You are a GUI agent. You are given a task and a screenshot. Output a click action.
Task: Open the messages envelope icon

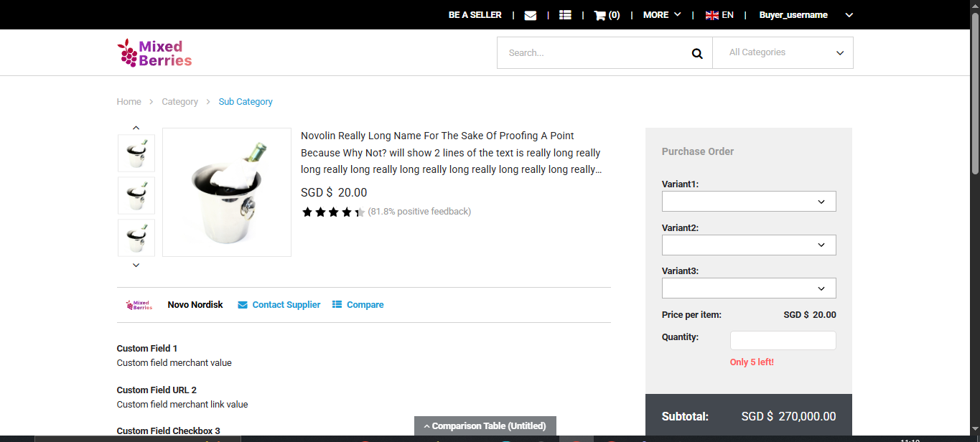[531, 15]
